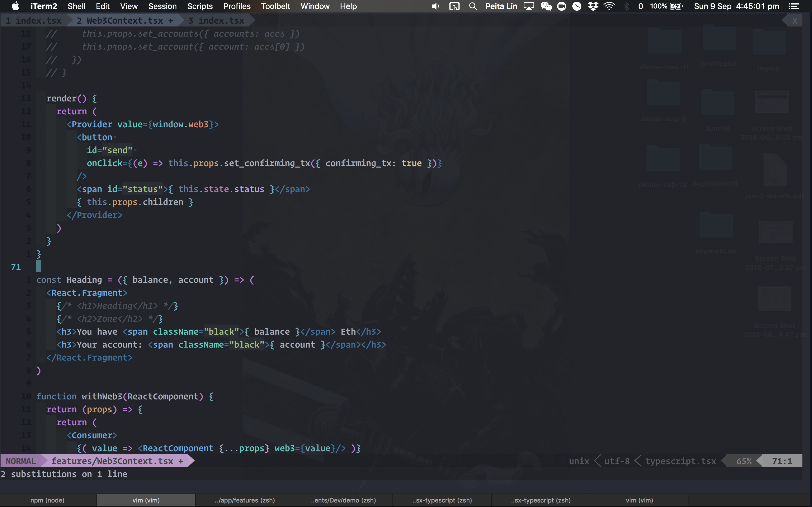Open the Toolbelt menu

coord(275,6)
